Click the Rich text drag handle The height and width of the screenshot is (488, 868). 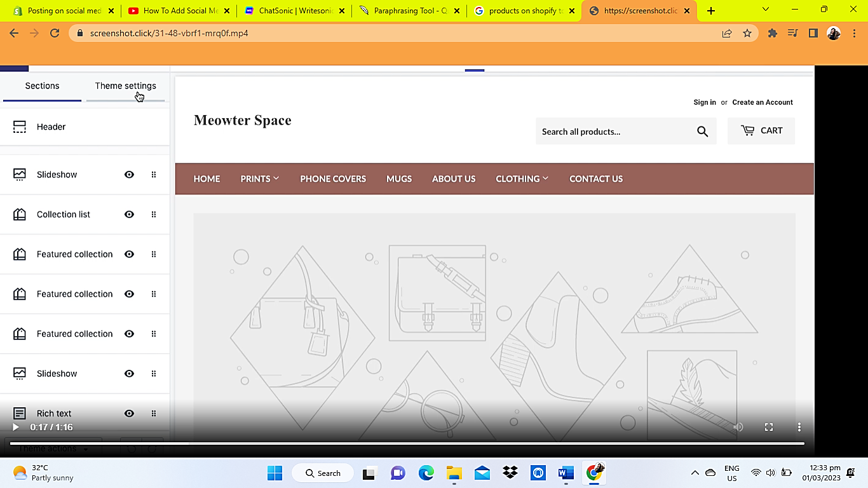point(154,414)
